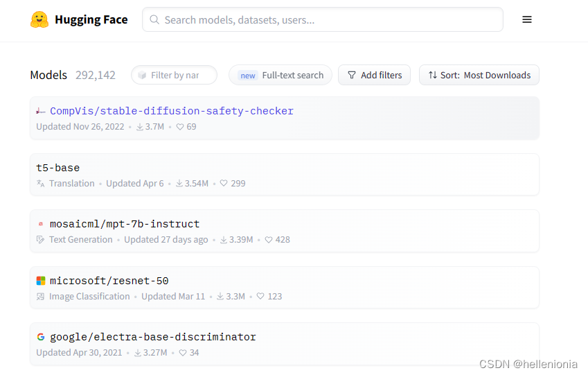
Task: Click the funnel icon in Add filters
Action: point(351,75)
